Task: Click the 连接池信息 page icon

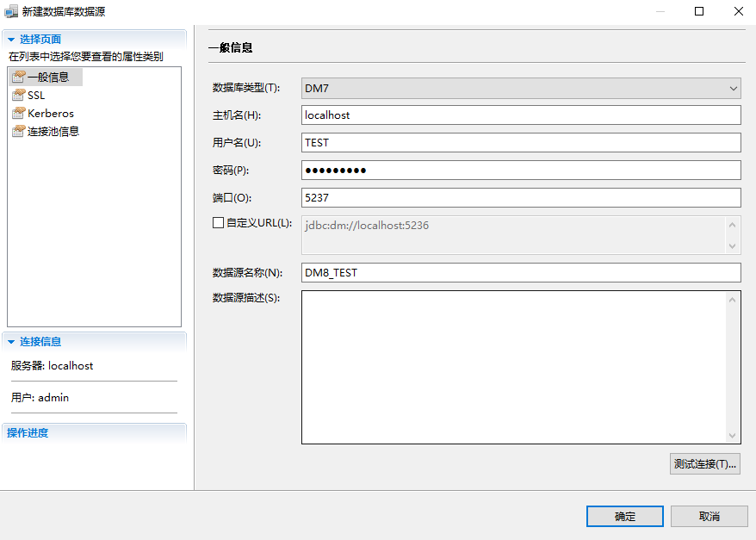Action: (18, 131)
